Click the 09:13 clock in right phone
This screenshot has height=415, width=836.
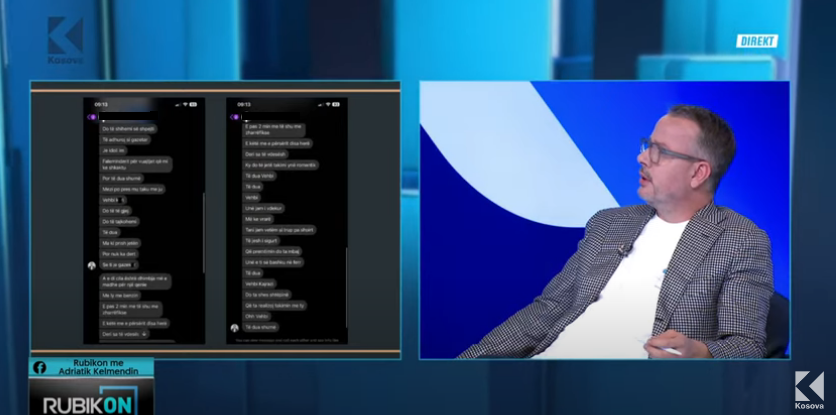coord(244,105)
